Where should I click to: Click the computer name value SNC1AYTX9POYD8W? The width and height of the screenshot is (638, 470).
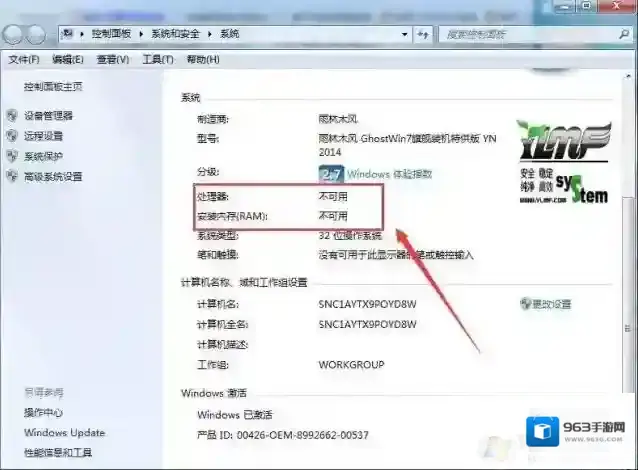(x=367, y=304)
